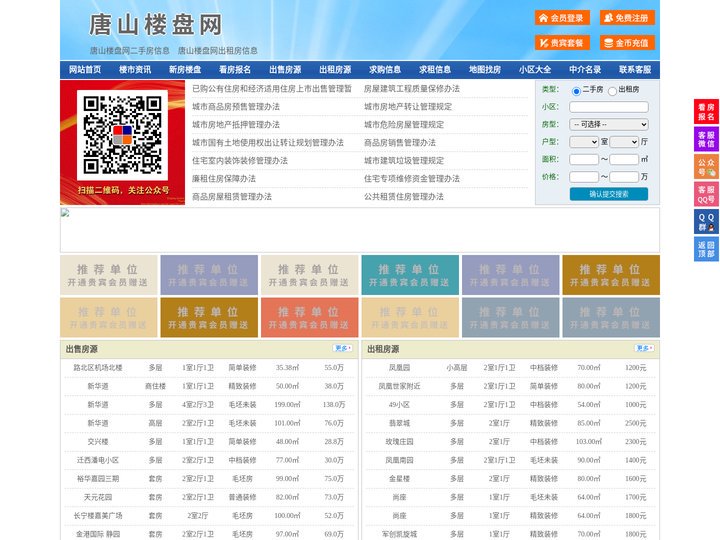Viewport: 720px width, 540px height.
Task: Open the 房型 可选择 dropdown
Action: tap(609, 124)
